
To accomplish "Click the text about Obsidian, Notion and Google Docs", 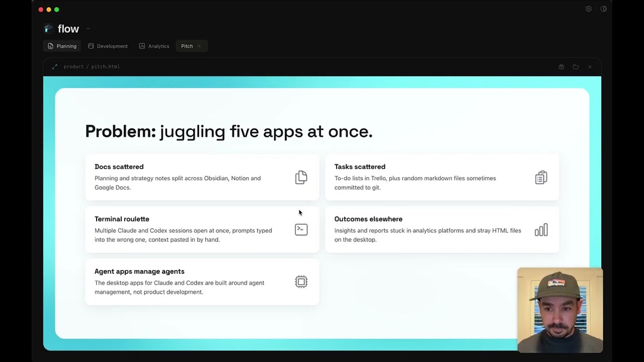I will tap(178, 183).
